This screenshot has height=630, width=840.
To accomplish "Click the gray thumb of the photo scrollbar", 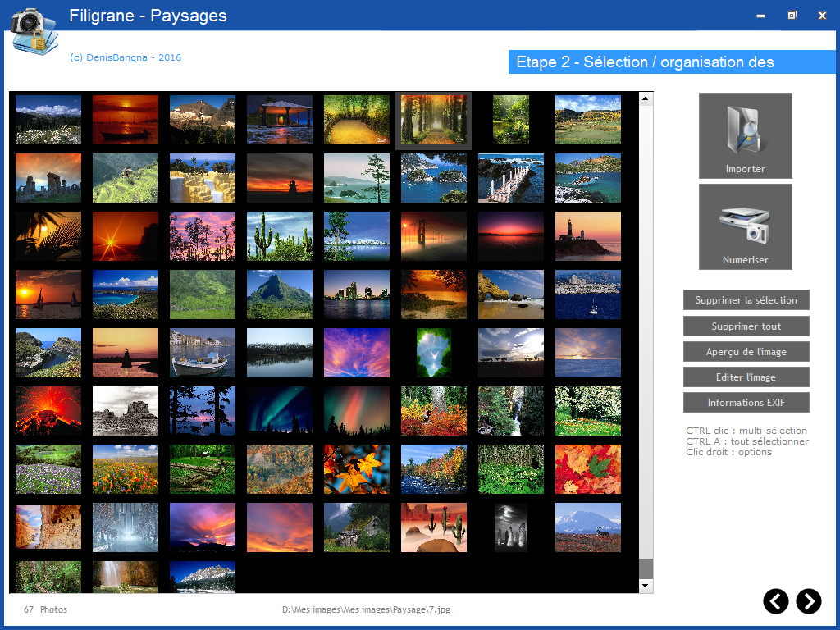I will (646, 568).
